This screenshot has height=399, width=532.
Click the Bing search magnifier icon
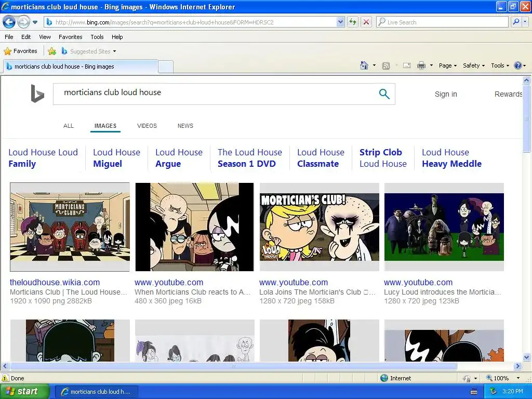pyautogui.click(x=384, y=94)
